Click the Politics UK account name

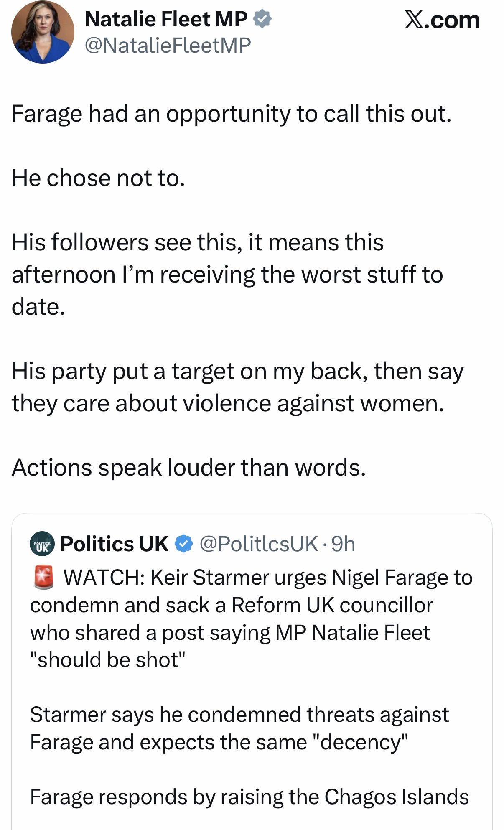(x=114, y=544)
